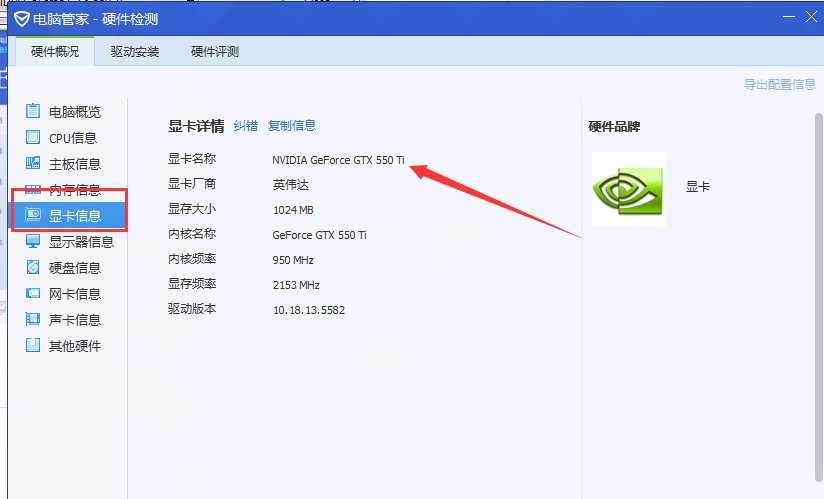The width and height of the screenshot is (824, 499).
Task: Click the 显示器信息 monitor icon
Action: [x=33, y=241]
